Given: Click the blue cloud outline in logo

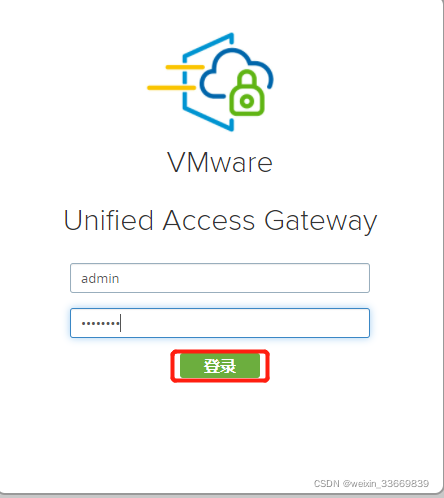Looking at the screenshot, I should tap(236, 74).
